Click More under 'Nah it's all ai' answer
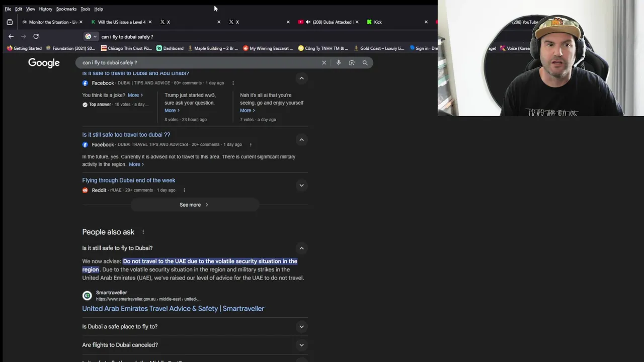 pyautogui.click(x=247, y=111)
